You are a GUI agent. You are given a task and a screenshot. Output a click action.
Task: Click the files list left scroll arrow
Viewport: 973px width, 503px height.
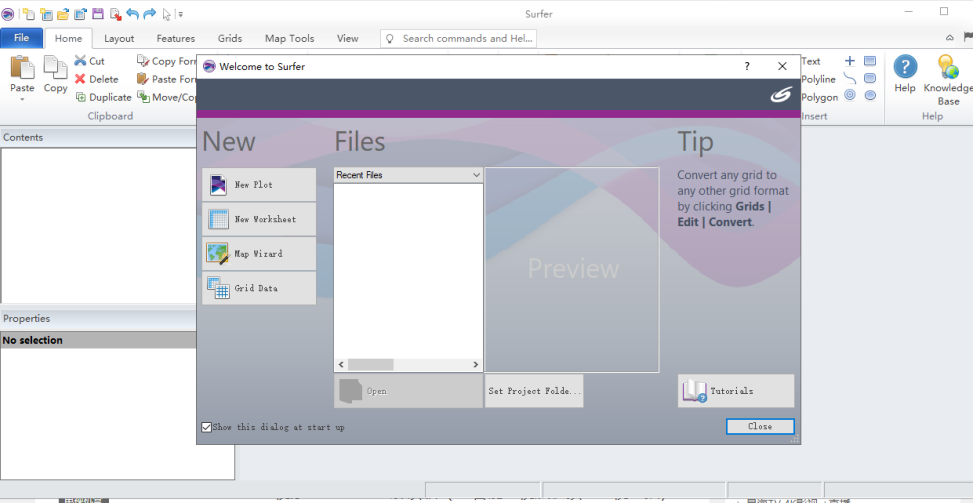[x=341, y=365]
